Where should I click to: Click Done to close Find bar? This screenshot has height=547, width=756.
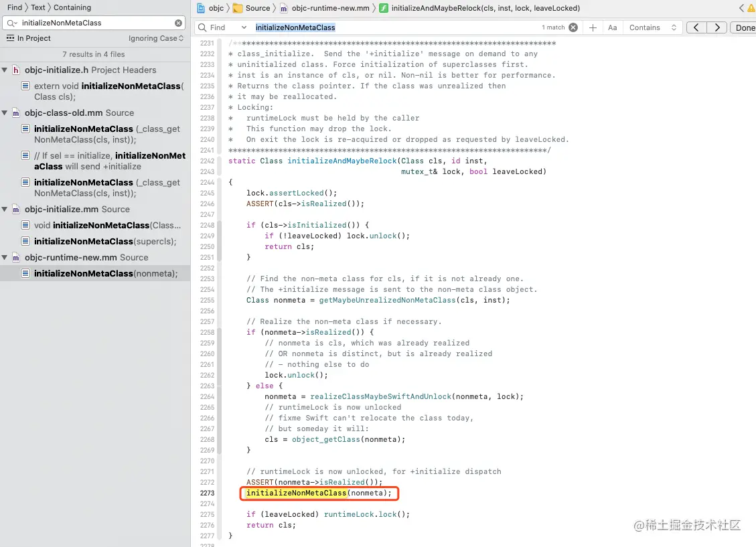pyautogui.click(x=745, y=27)
